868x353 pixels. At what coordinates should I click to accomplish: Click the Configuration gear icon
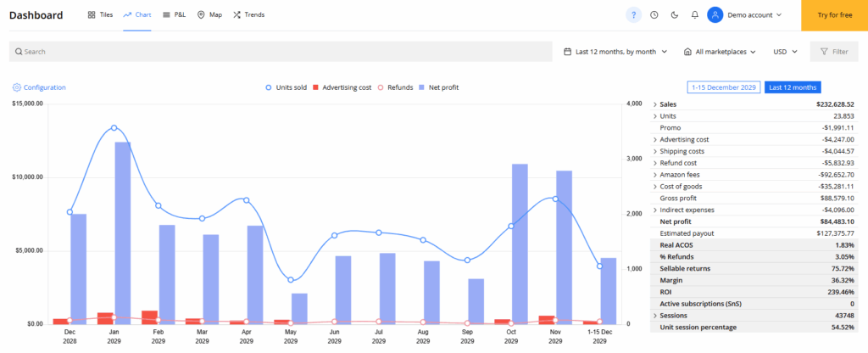(x=16, y=87)
